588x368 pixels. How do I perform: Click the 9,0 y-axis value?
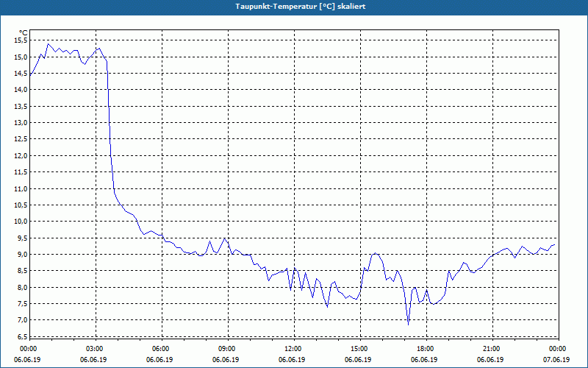tap(21, 254)
